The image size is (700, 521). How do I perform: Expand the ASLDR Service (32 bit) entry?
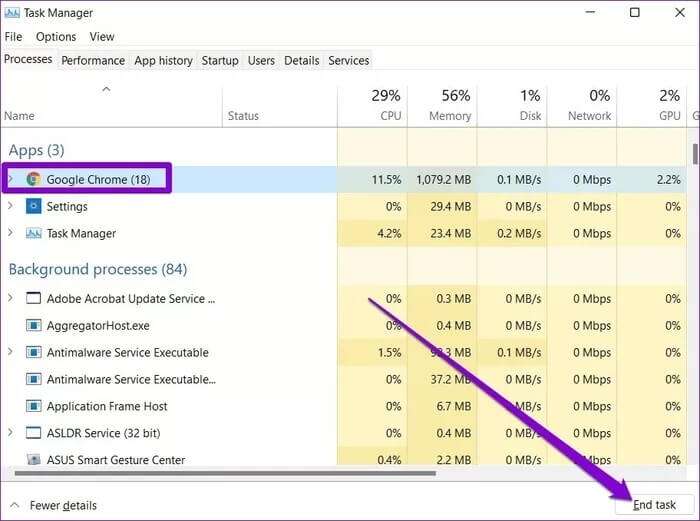11,433
